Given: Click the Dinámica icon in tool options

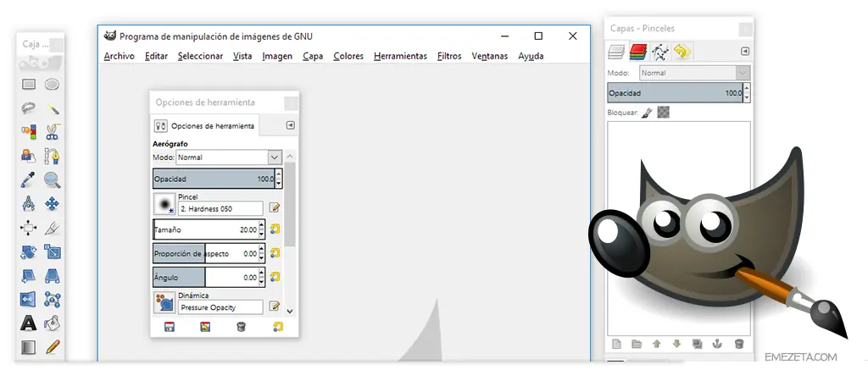Looking at the screenshot, I should [x=164, y=302].
